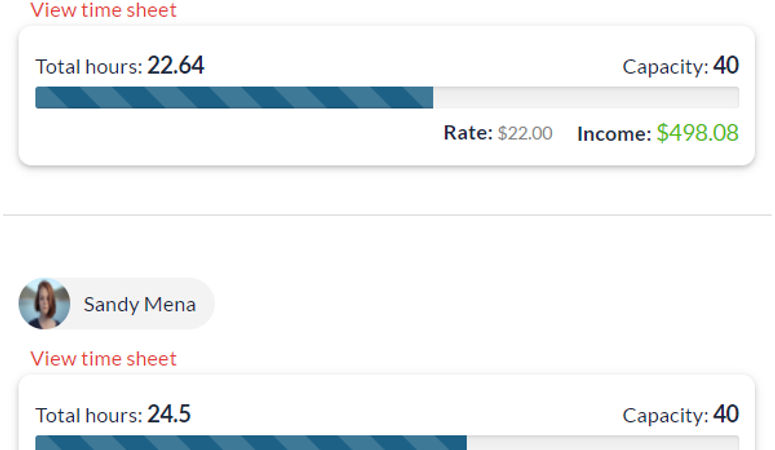Click the green $498.08 income amount
775x450 pixels.
(x=697, y=133)
